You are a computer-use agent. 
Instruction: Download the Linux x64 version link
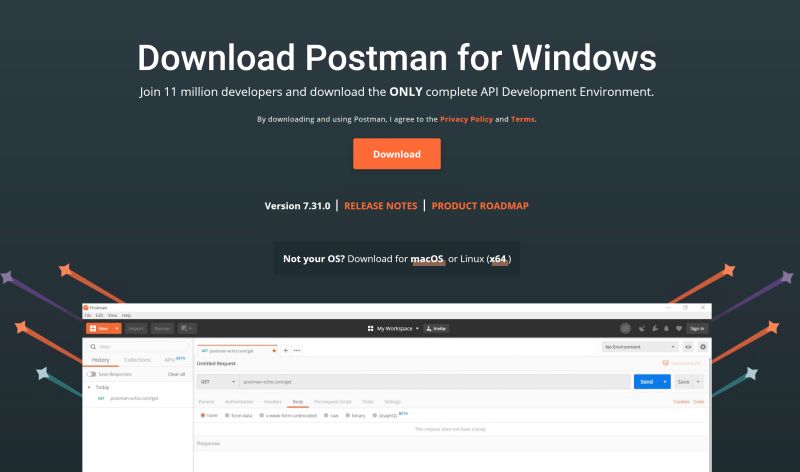pos(498,259)
